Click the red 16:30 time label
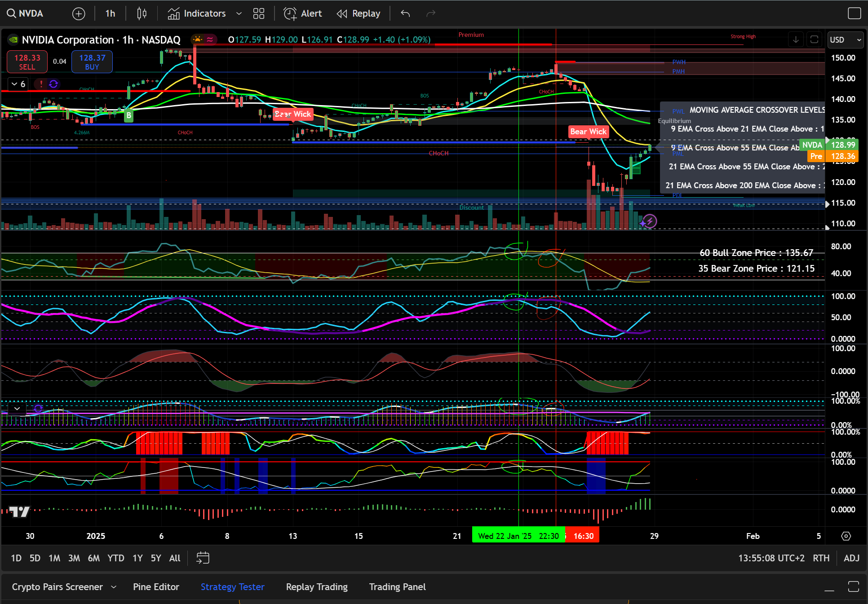Screen dimensions: 868x604 [583, 536]
